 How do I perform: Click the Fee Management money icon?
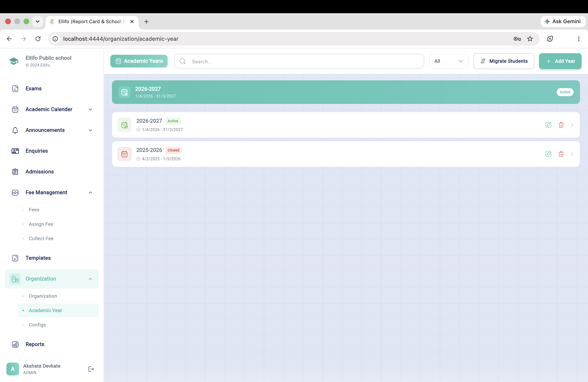tap(15, 192)
